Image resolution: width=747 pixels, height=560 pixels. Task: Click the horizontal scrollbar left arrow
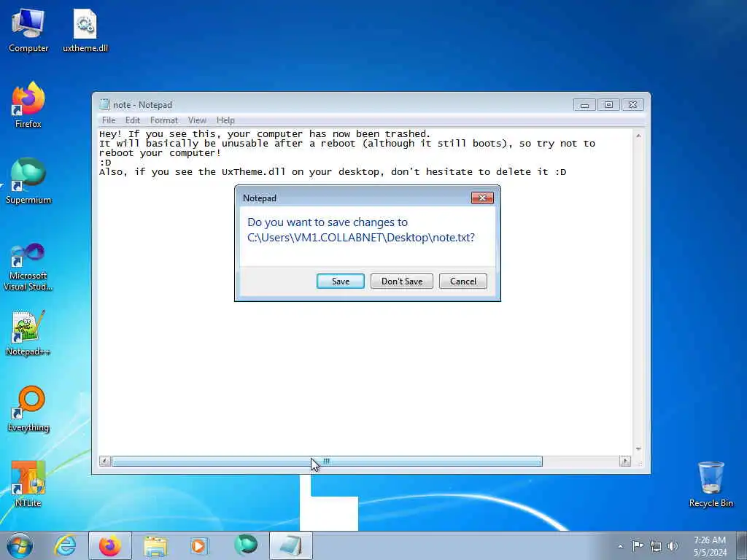point(105,461)
